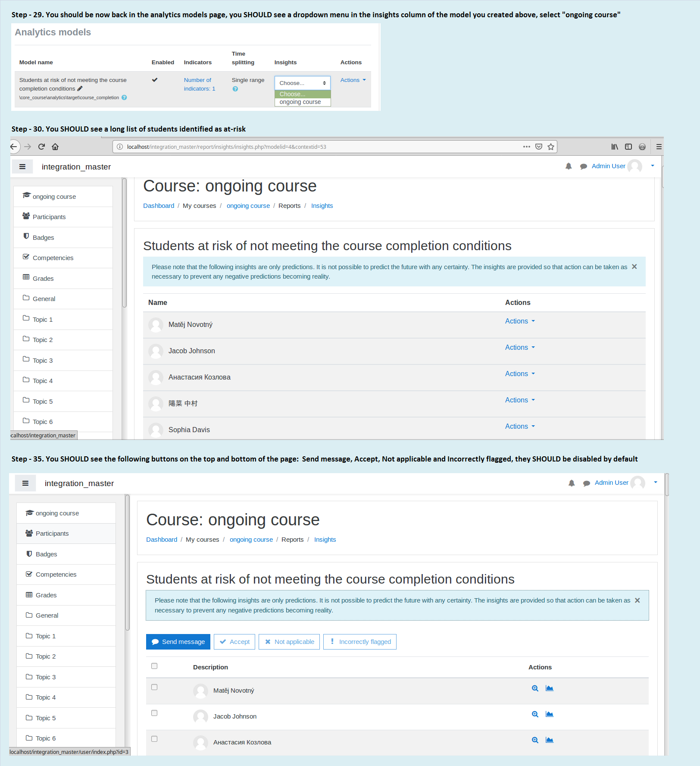
Task: Tick checkbox for Jacob Johnson
Action: (x=154, y=713)
